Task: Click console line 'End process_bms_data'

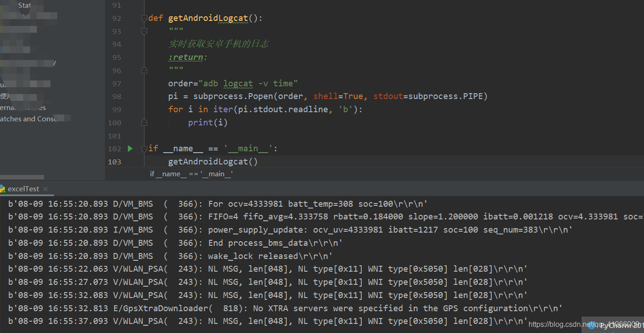Action: pyautogui.click(x=175, y=243)
